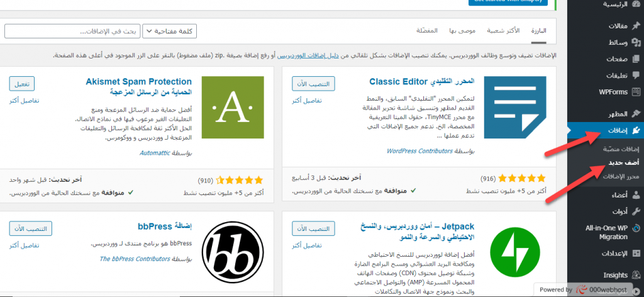Select the إضافات منصّبة submenu item
644x297 pixels.
click(x=621, y=148)
